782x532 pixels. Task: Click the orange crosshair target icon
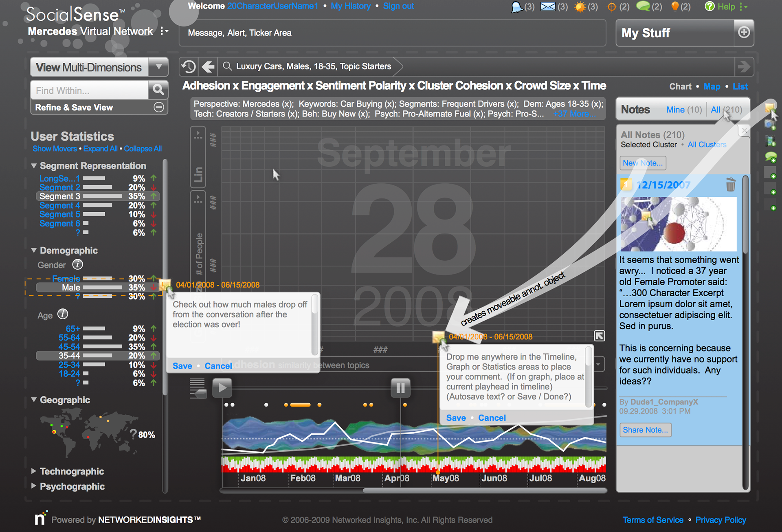611,7
